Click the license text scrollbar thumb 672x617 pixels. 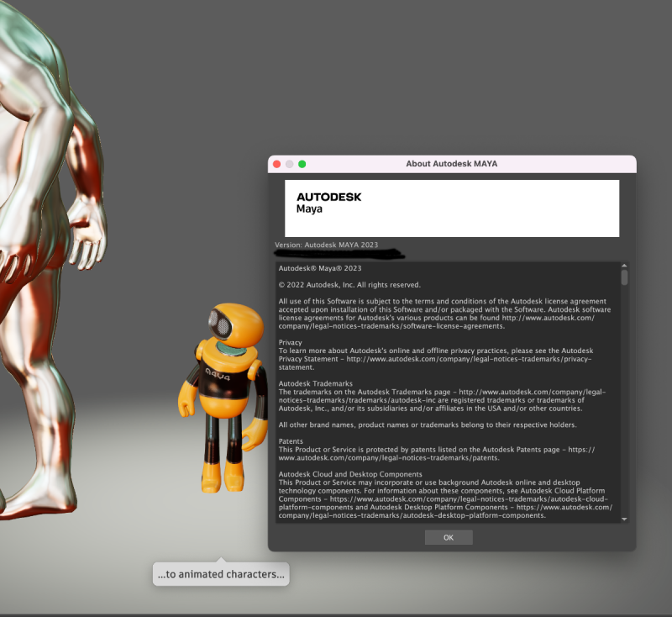click(x=624, y=277)
